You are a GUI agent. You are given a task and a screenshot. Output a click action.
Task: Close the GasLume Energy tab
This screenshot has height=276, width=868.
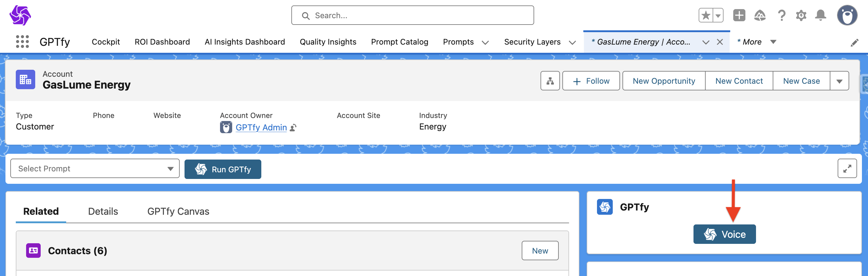720,42
